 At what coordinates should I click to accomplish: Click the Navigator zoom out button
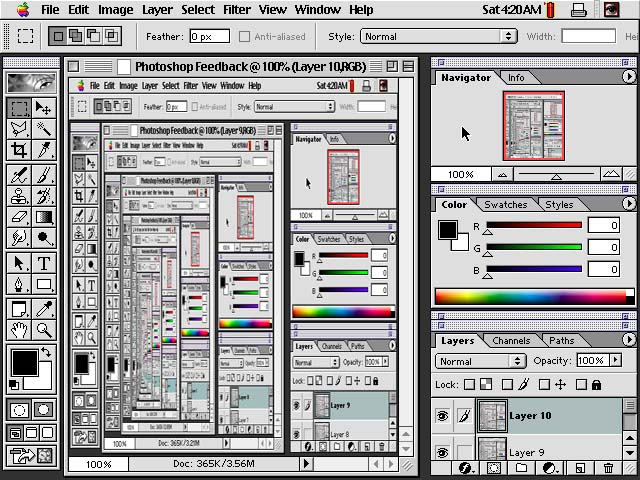(502, 175)
